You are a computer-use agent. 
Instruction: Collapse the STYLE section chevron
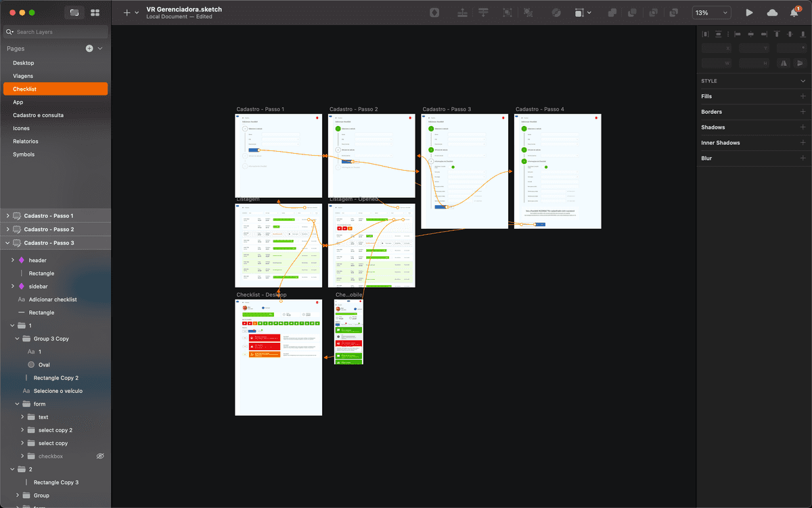click(x=803, y=81)
